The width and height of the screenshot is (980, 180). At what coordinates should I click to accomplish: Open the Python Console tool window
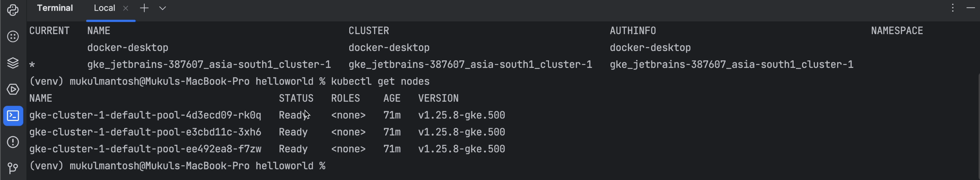[13, 10]
